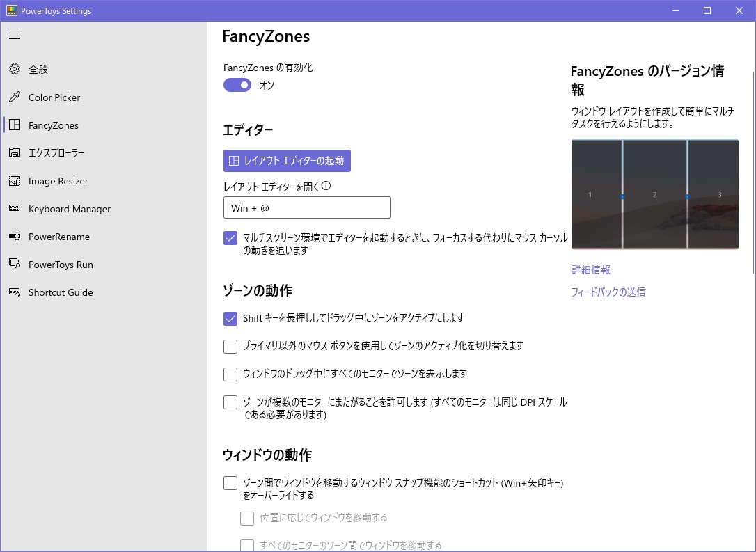Go to Image Resizer settings
756x552 pixels.
(x=103, y=181)
